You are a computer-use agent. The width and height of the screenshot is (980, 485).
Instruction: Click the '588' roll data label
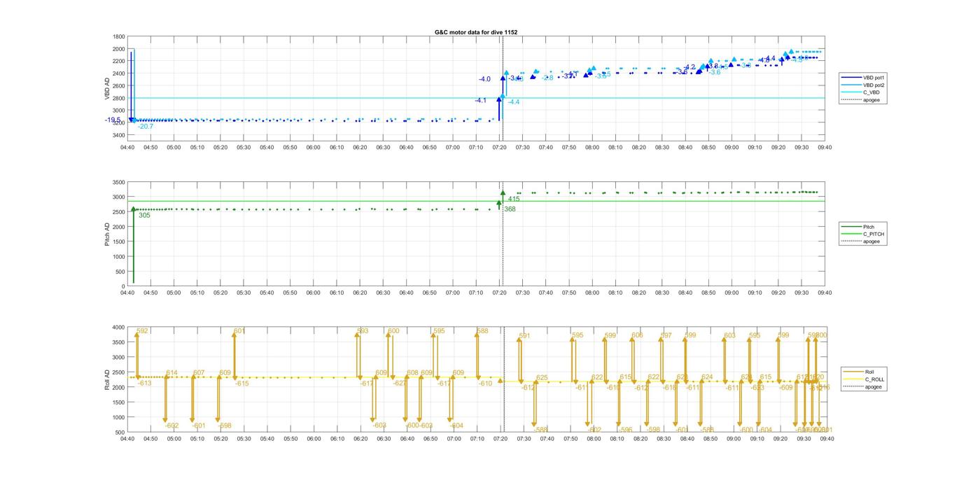tap(483, 331)
